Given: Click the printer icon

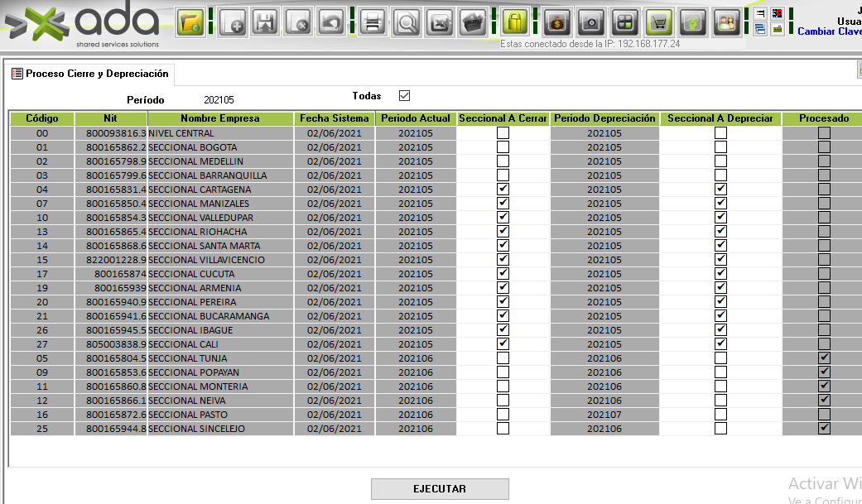Looking at the screenshot, I should click(373, 23).
